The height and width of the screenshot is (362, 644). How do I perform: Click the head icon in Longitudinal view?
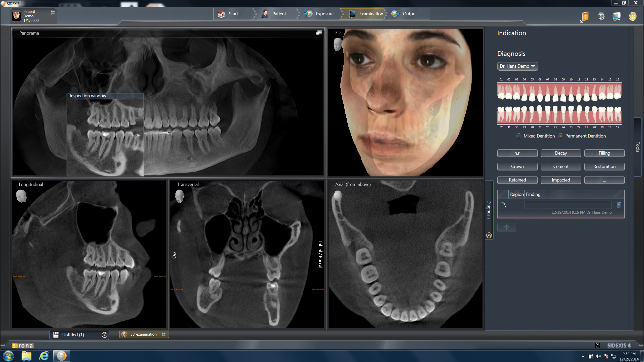point(21,196)
